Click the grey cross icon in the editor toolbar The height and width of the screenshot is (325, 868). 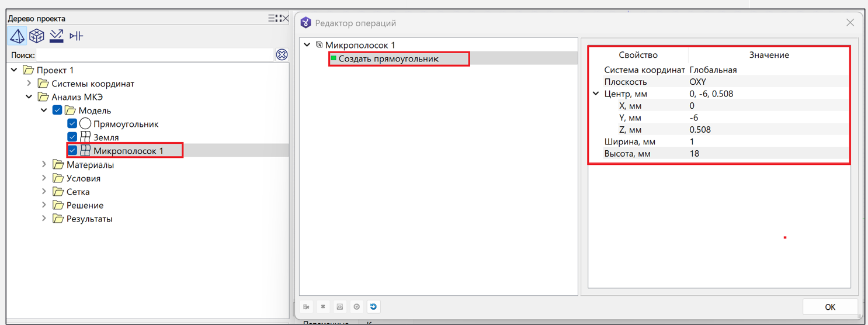point(323,307)
